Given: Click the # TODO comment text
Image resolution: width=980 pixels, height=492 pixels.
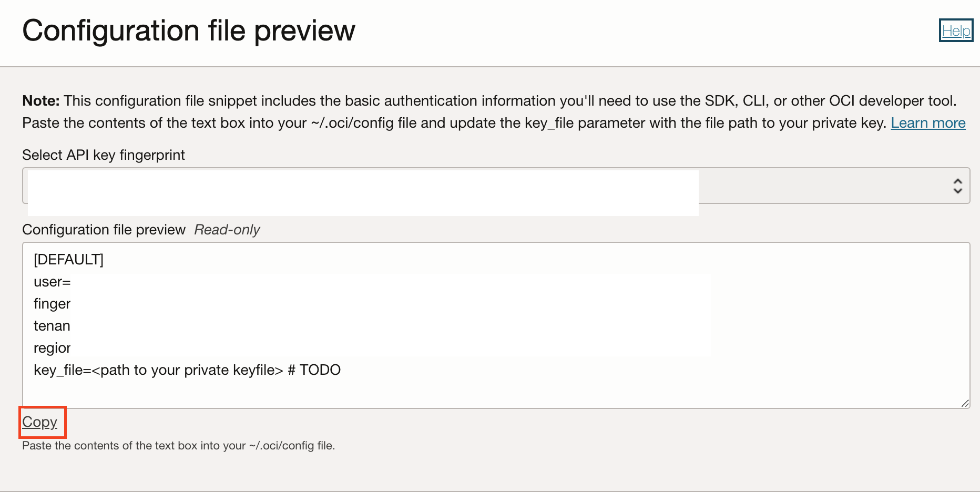Looking at the screenshot, I should click(314, 370).
